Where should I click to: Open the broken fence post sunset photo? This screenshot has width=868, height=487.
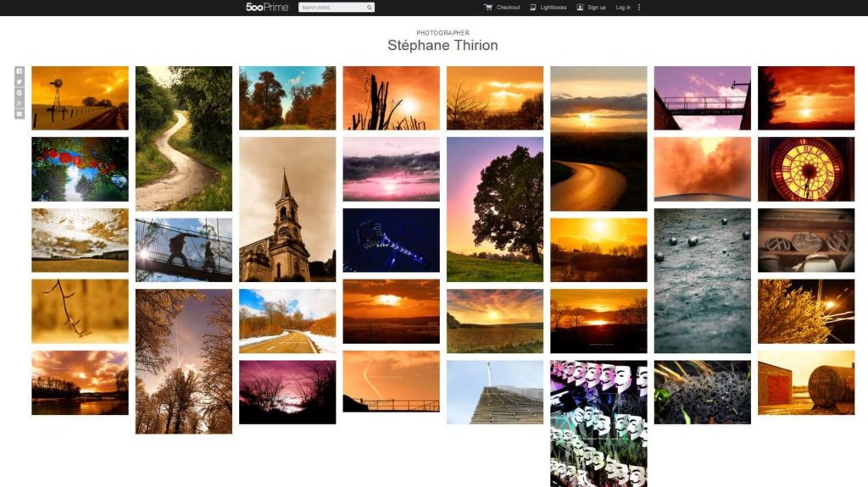[392, 98]
